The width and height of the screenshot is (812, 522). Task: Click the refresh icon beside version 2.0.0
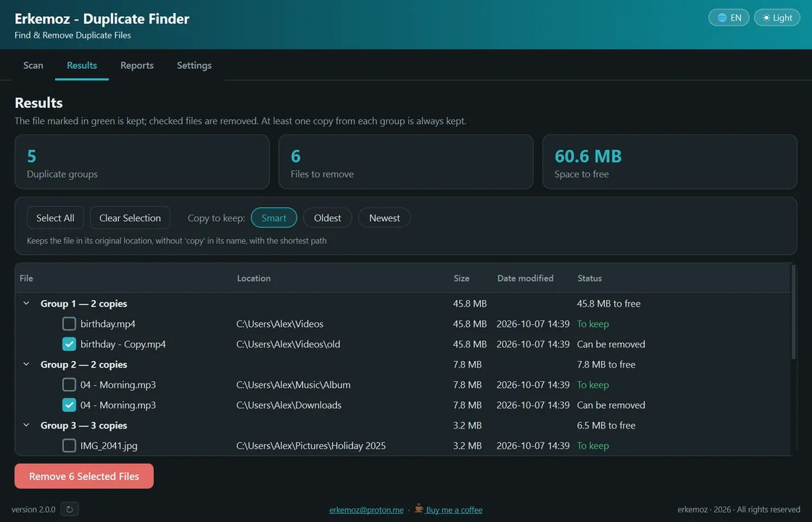tap(70, 509)
